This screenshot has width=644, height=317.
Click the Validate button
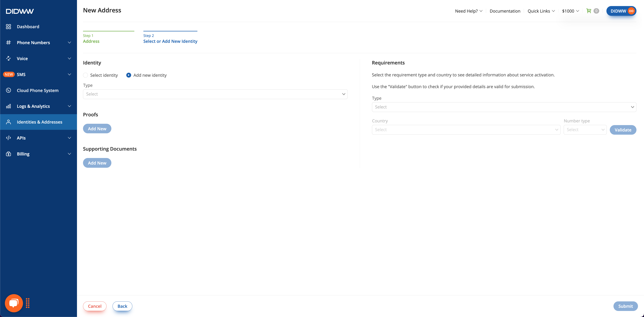623,130
